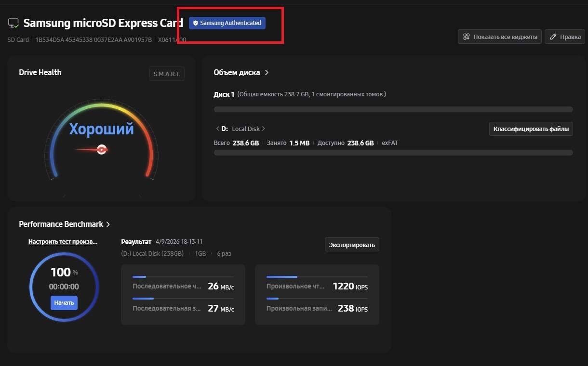
Task: Click the Экспортировать button
Action: tap(352, 245)
